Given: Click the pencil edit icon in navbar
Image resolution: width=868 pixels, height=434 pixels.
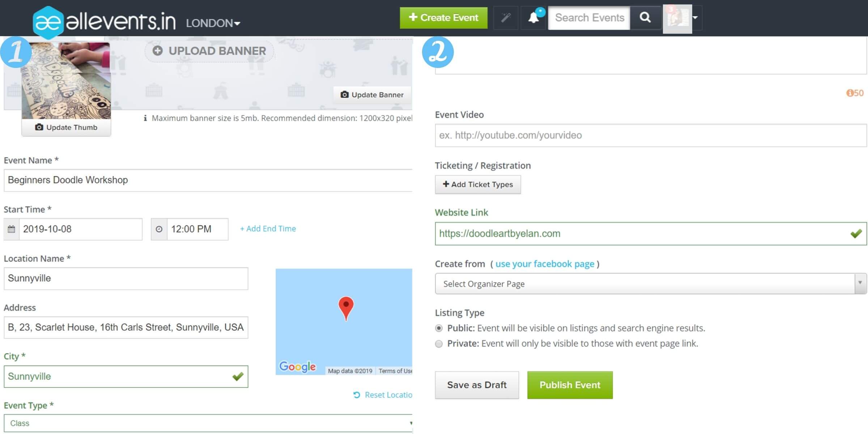Looking at the screenshot, I should coord(505,18).
